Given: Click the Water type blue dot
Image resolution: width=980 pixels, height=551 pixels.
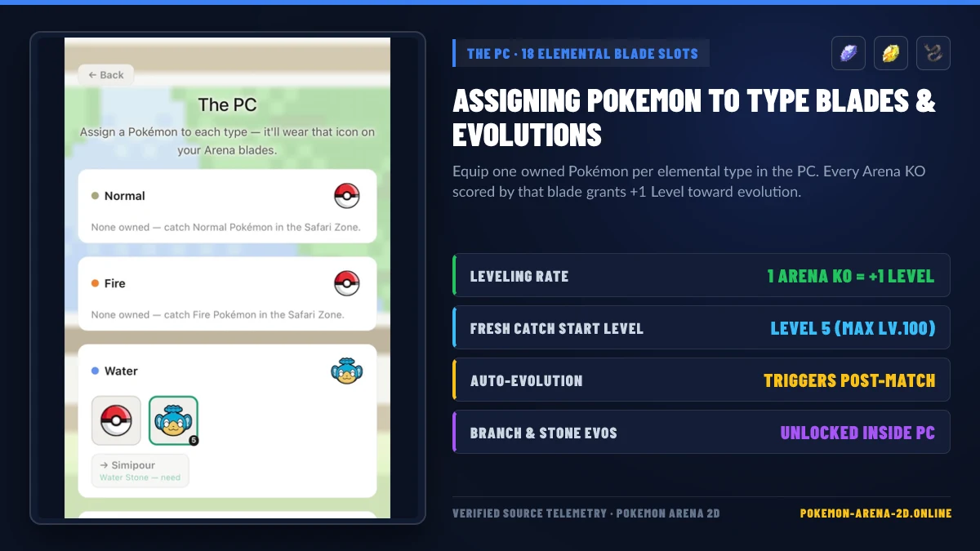Looking at the screenshot, I should point(95,371).
